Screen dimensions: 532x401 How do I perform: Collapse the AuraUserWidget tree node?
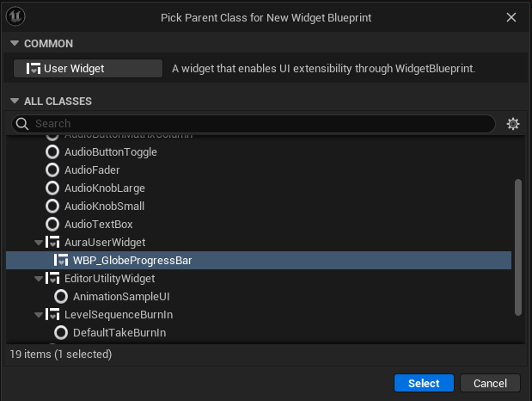[38, 243]
